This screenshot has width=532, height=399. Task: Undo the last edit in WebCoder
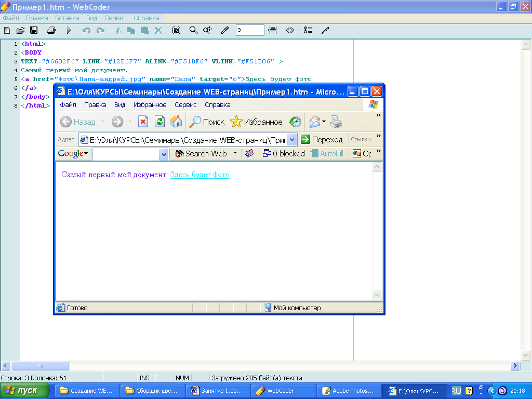(87, 31)
